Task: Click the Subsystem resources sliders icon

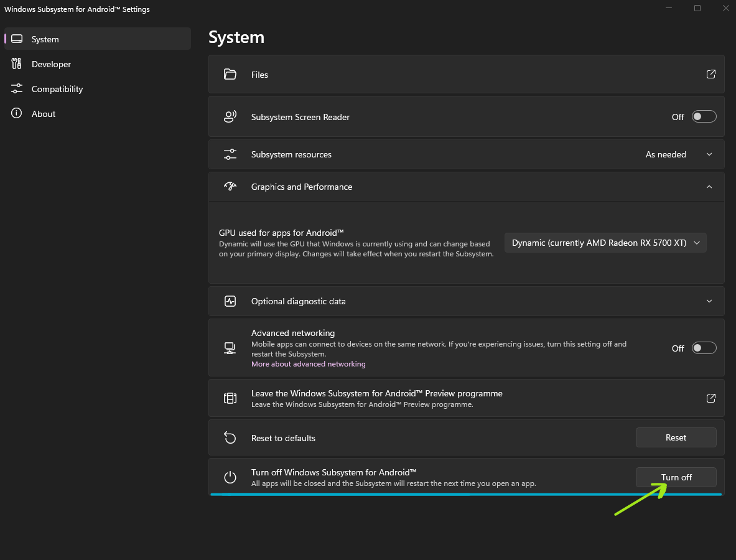Action: tap(230, 154)
